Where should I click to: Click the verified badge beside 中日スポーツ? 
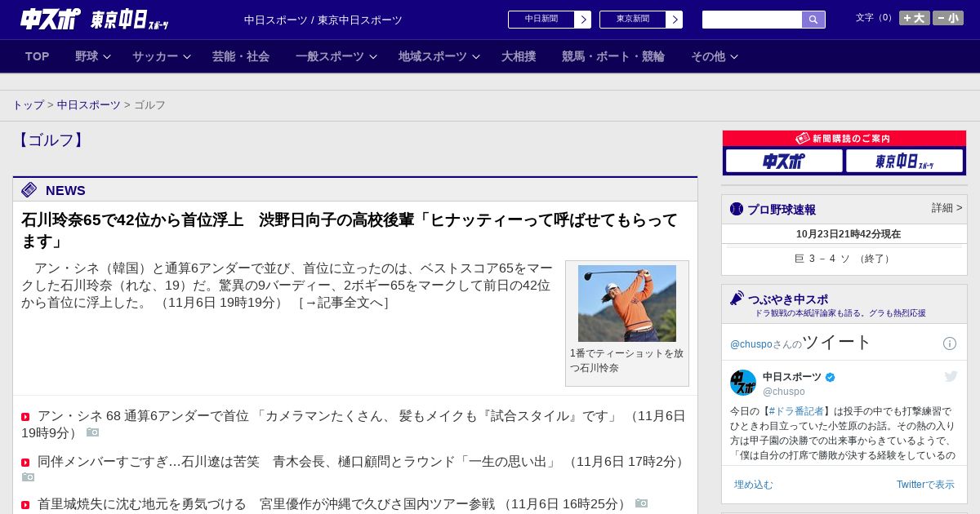coord(831,377)
